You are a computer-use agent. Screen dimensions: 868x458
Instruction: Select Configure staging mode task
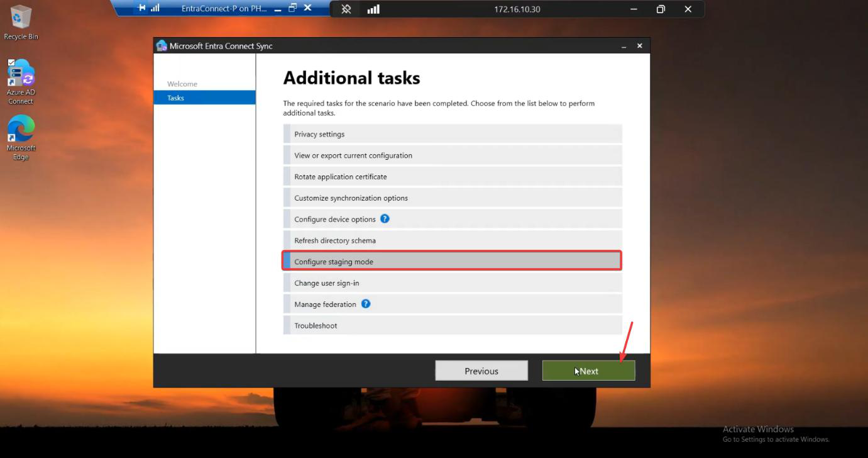(x=453, y=261)
